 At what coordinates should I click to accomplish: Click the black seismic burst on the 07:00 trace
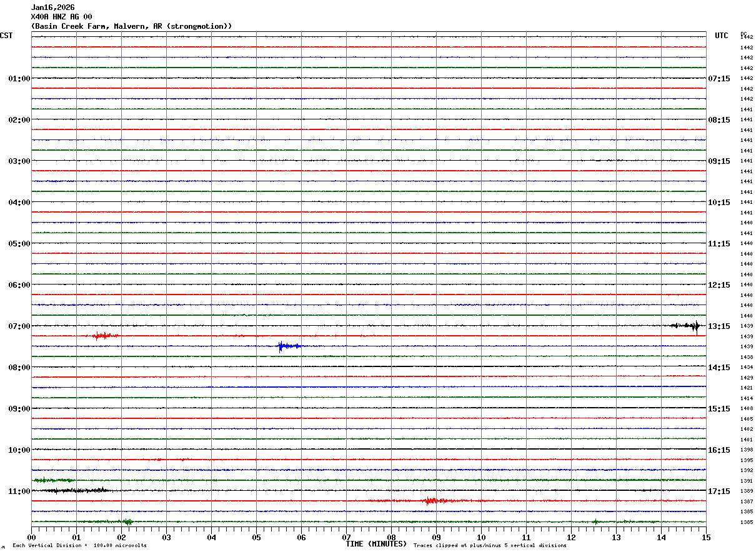[x=689, y=326]
